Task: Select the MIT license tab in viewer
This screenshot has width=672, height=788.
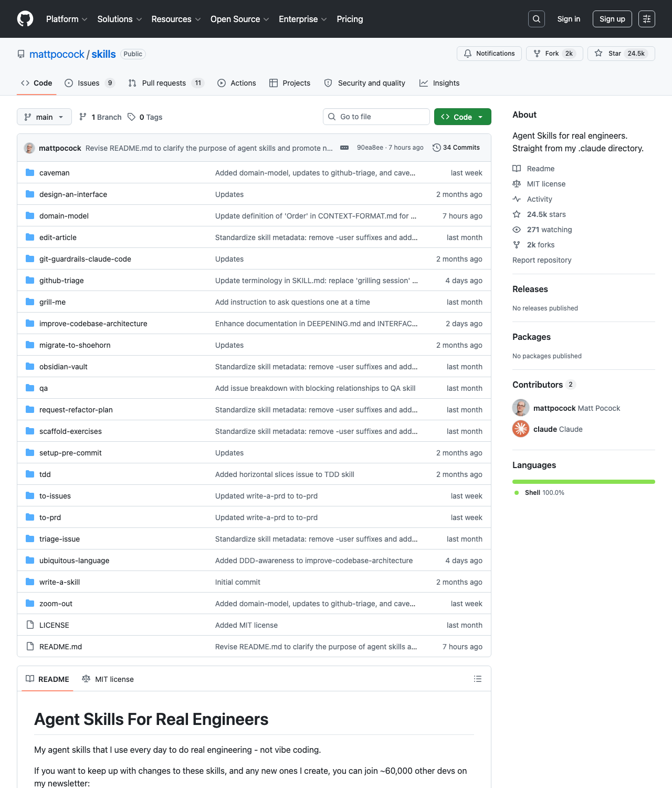Action: (x=108, y=679)
